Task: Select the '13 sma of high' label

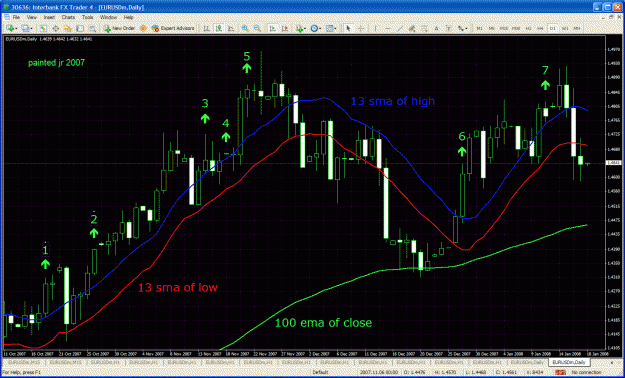Action: [393, 101]
